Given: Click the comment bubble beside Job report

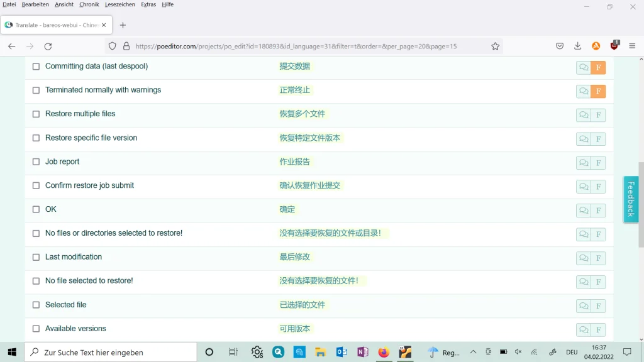Looking at the screenshot, I should point(583,163).
